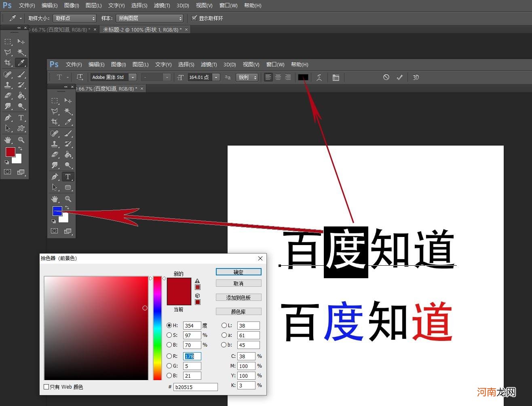Click saturation-brightness color field in picker
Image resolution: width=532 pixels, height=406 pixels.
coord(96,328)
